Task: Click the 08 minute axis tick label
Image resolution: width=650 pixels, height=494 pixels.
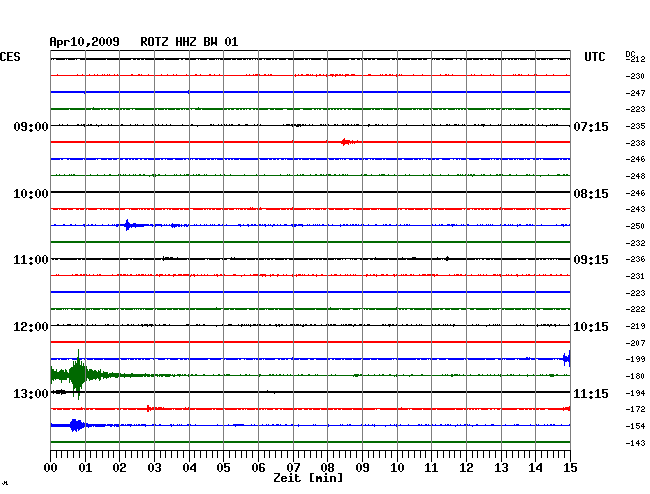Action: (x=327, y=468)
